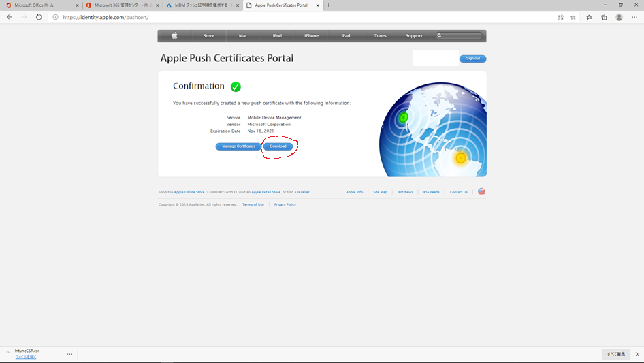Image resolution: width=644 pixels, height=363 pixels.
Task: Click the Nov 16, 2021 expiration date
Action: coord(261,131)
